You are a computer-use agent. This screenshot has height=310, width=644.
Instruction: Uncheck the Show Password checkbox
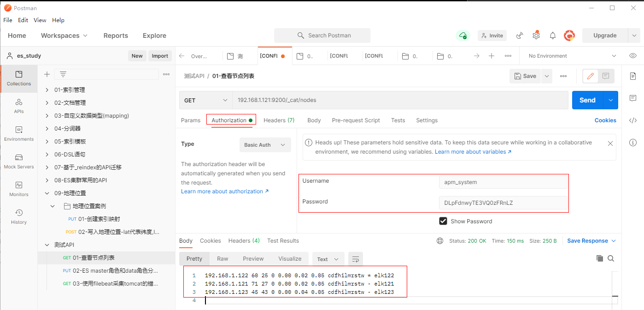coord(443,221)
